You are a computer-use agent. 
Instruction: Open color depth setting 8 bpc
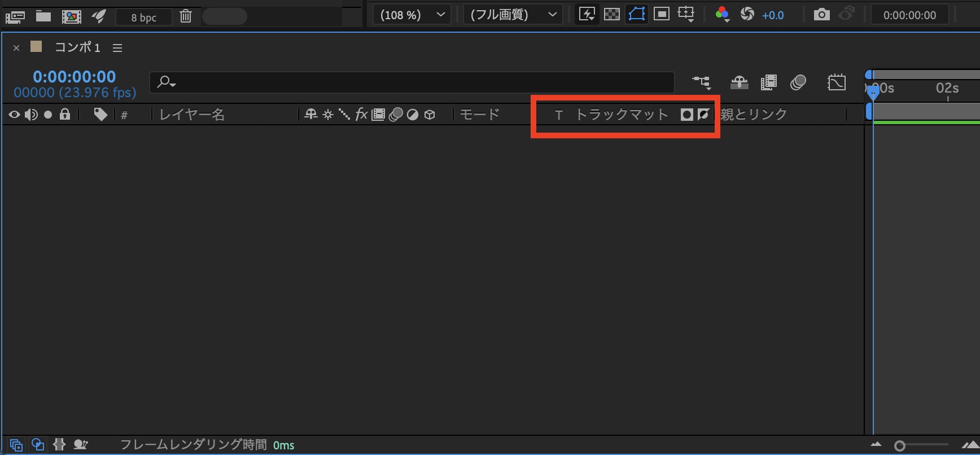(144, 17)
